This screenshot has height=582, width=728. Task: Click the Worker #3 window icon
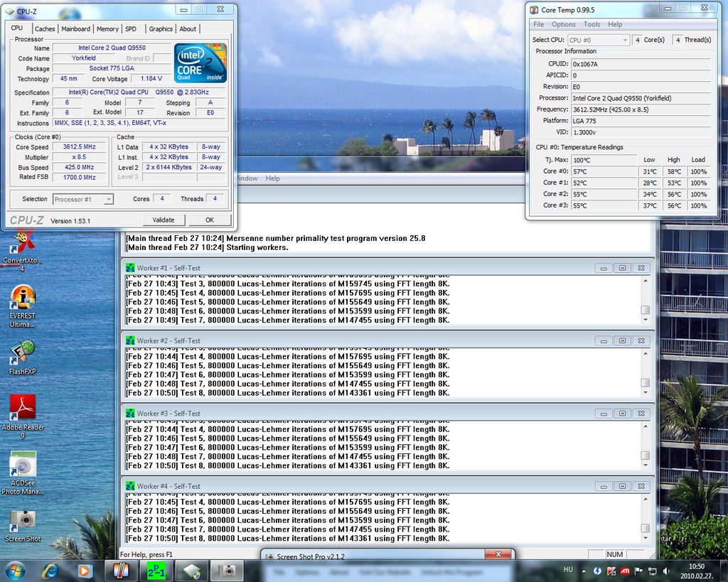click(x=130, y=413)
